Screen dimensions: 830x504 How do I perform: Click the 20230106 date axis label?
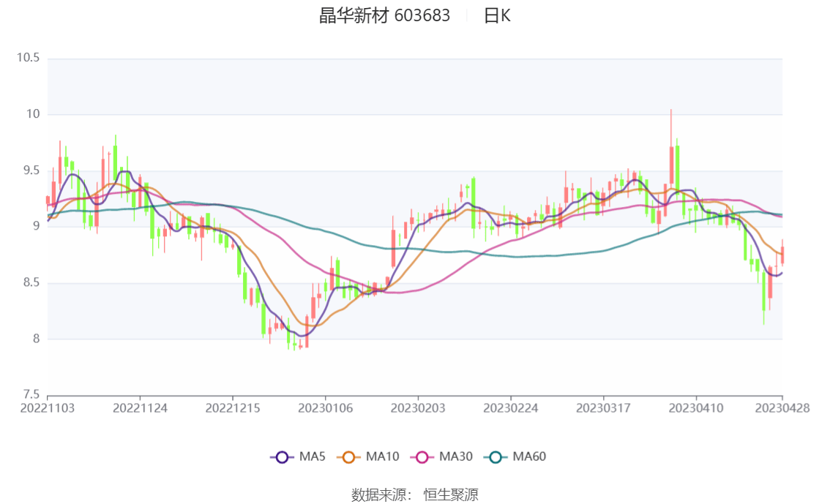326,408
